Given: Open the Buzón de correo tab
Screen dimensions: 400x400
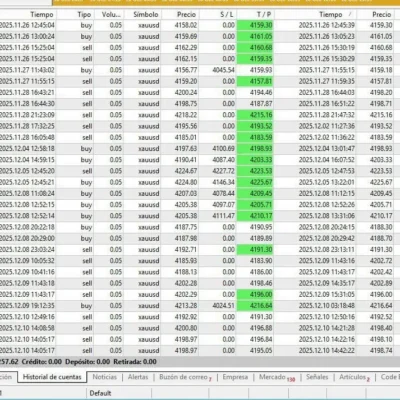Looking at the screenshot, I should pyautogui.click(x=185, y=377).
